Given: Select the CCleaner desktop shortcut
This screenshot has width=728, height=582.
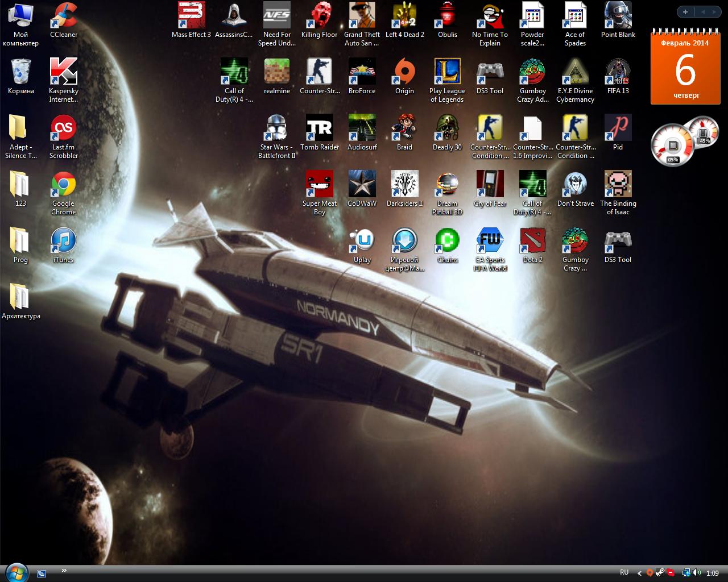Looking at the screenshot, I should (63, 16).
